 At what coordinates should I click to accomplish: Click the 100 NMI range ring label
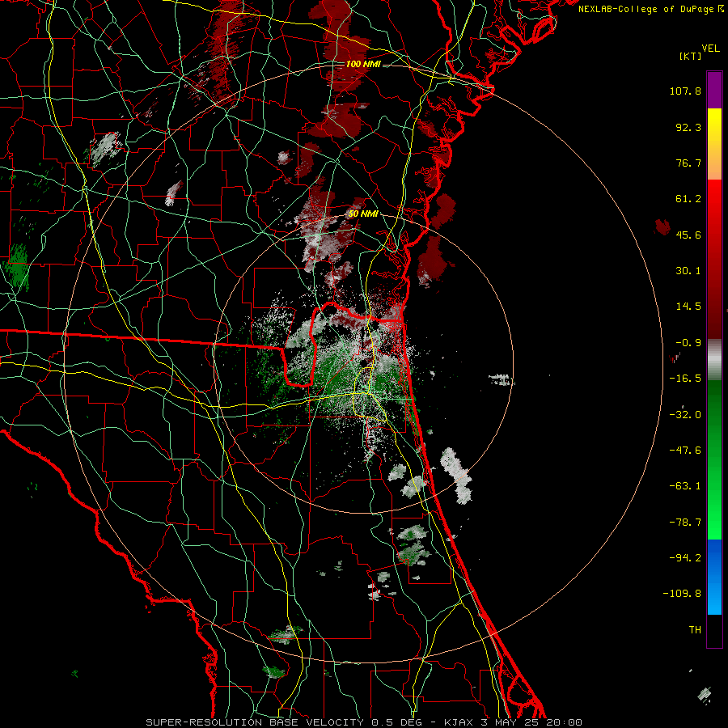tap(363, 64)
